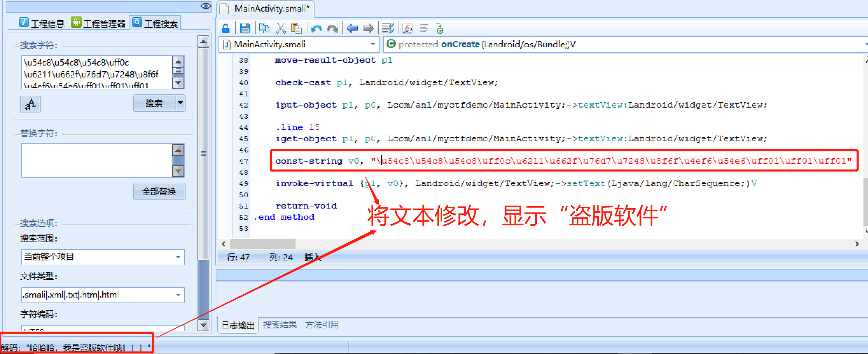Click left panel scrollbar down arrow
The width and height of the screenshot is (868, 354).
point(203,325)
